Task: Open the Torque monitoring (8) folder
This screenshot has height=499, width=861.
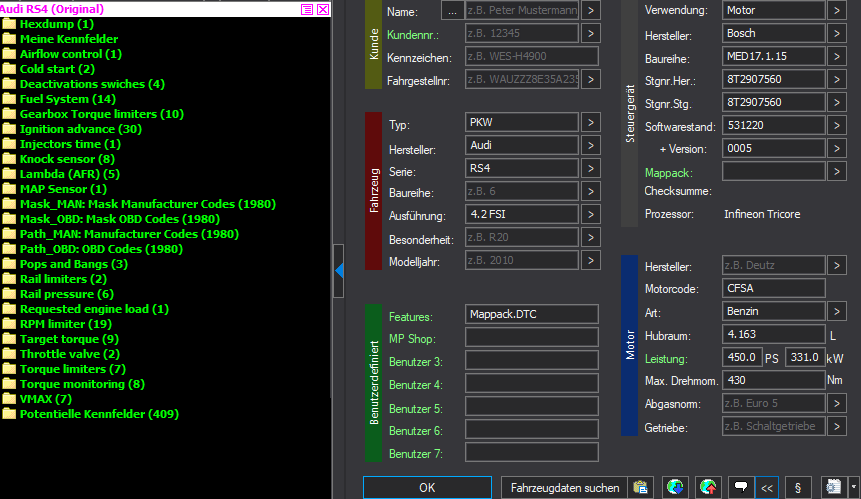Action: (82, 384)
